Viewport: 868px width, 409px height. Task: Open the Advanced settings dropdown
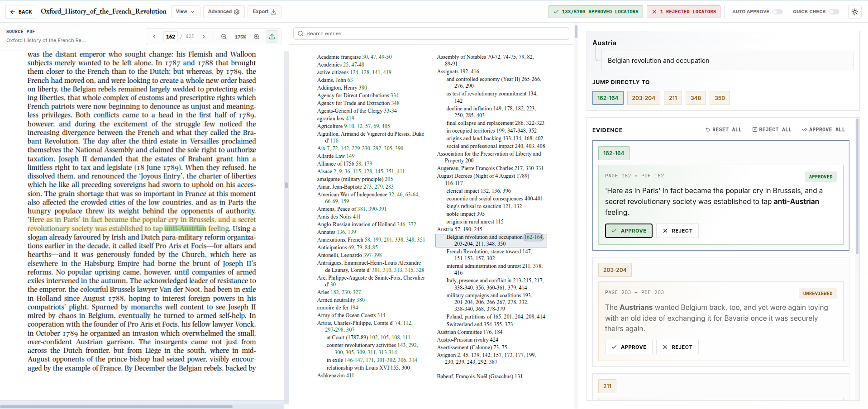(x=224, y=11)
